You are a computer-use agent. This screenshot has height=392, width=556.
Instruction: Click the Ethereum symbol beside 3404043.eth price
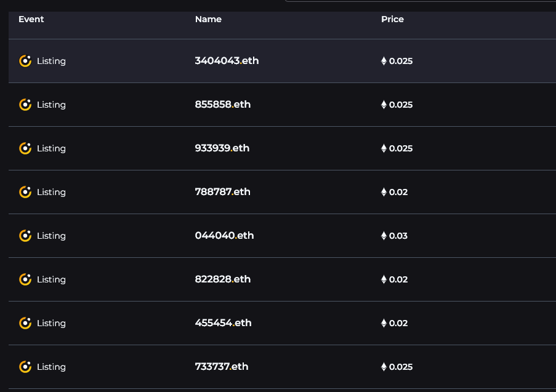click(x=384, y=61)
